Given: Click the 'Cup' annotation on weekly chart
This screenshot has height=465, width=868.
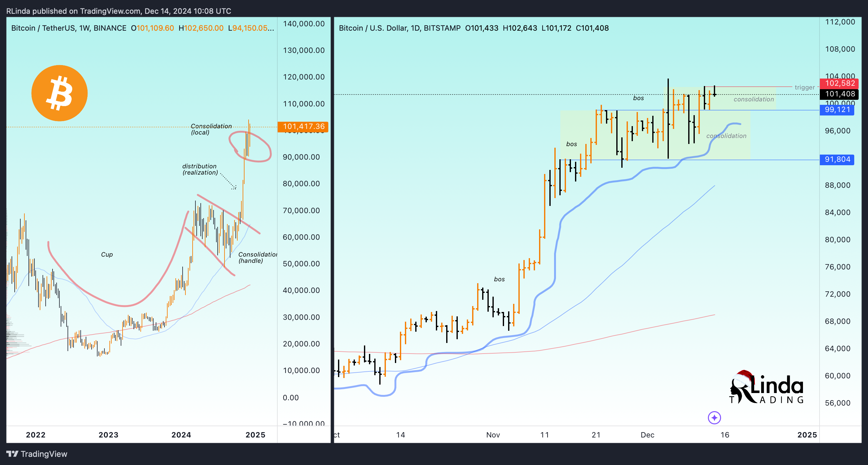Looking at the screenshot, I should coord(107,254).
